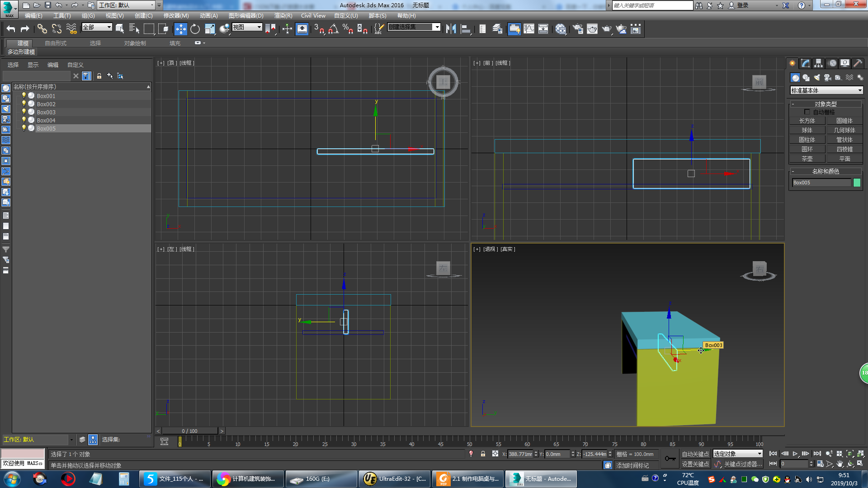This screenshot has width=868, height=488.
Task: Open the 选定对象 key filter dropdown
Action: pyautogui.click(x=738, y=454)
